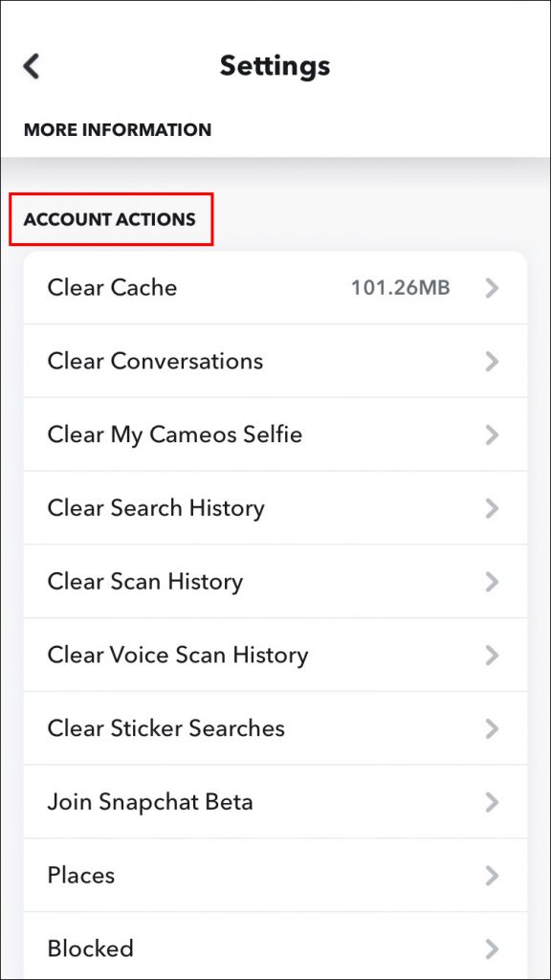Tap the chevron beside Clear Cache
Screen dimensions: 551x980
click(x=493, y=287)
